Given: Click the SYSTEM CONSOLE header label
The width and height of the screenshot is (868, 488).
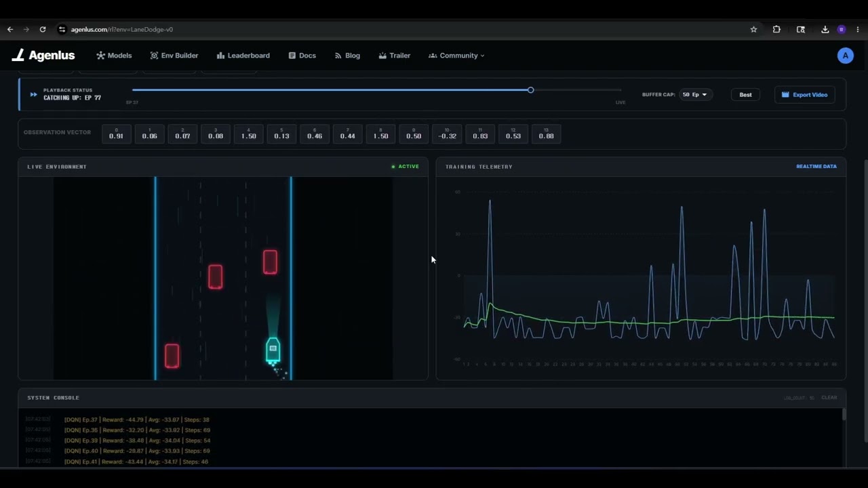Looking at the screenshot, I should (x=54, y=398).
